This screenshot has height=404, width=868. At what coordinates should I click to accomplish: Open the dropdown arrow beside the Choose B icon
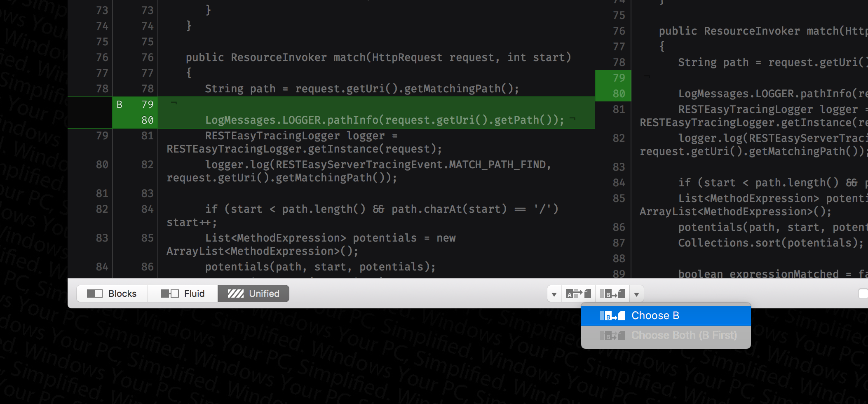tap(636, 294)
